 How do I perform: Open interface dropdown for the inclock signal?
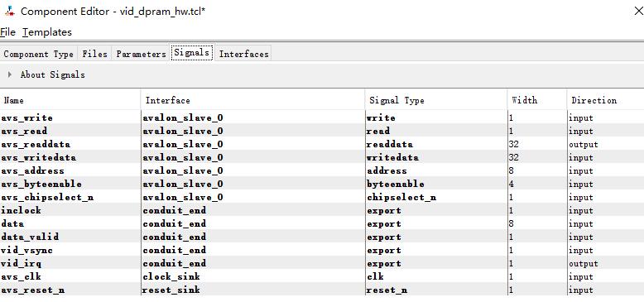click(x=252, y=210)
